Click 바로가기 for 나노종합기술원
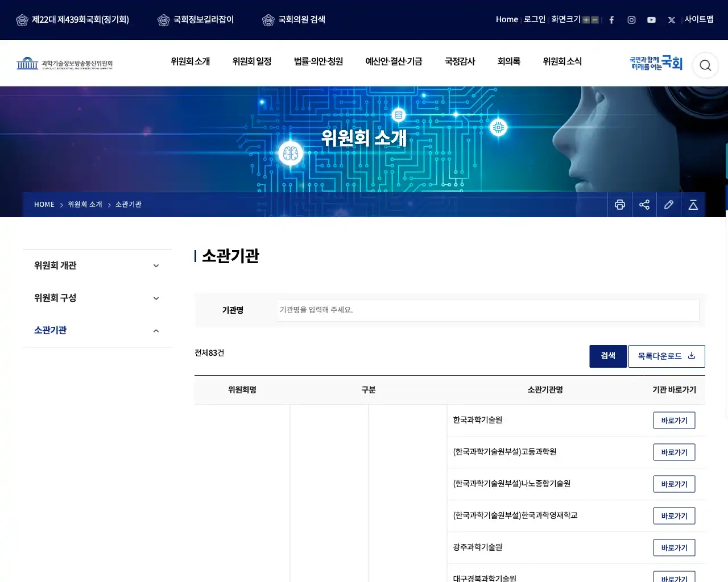728x582 pixels. tap(675, 484)
